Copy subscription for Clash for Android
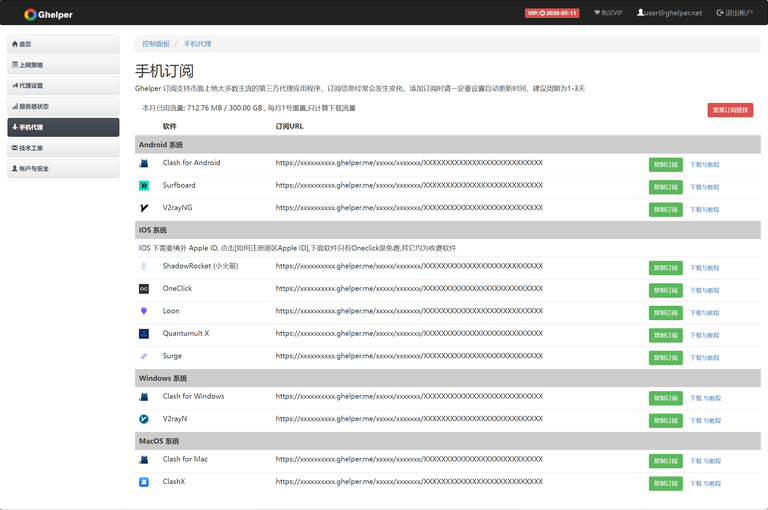The image size is (768, 510). [666, 165]
